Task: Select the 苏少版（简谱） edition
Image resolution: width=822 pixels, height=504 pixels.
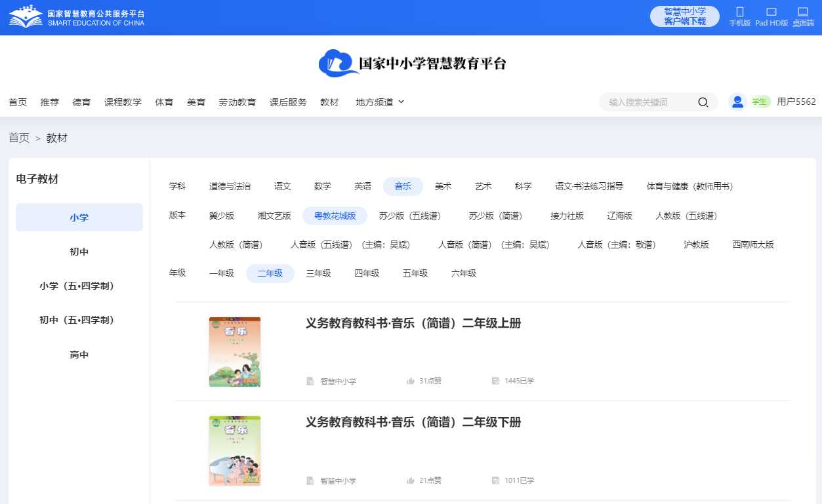Action: tap(495, 216)
